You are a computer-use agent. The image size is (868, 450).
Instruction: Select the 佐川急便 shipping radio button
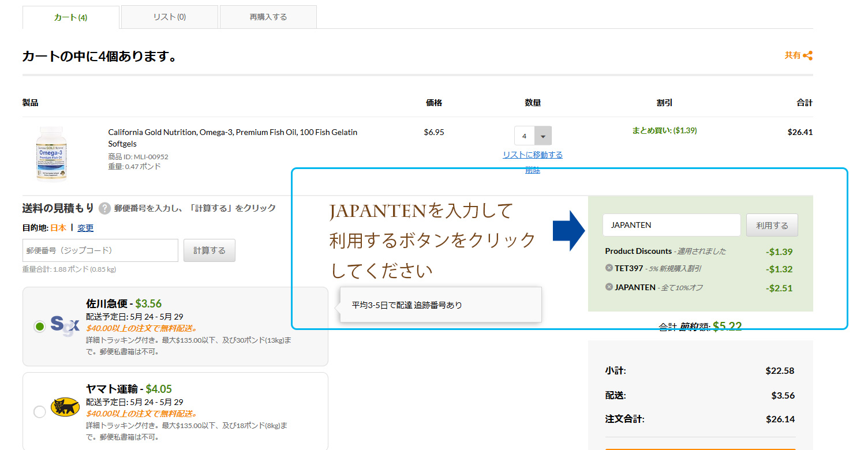click(x=39, y=327)
